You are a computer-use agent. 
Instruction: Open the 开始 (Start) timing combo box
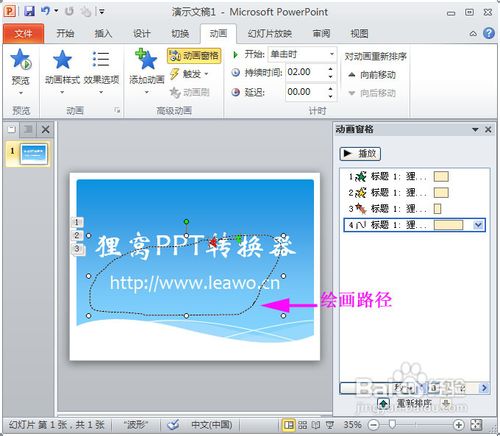(x=302, y=54)
